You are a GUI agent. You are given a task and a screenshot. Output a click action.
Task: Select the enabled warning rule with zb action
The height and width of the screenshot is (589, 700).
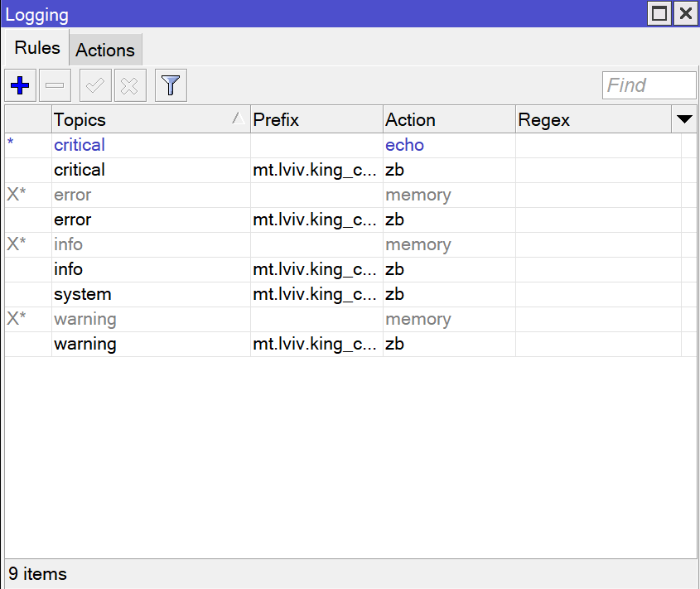(x=85, y=344)
